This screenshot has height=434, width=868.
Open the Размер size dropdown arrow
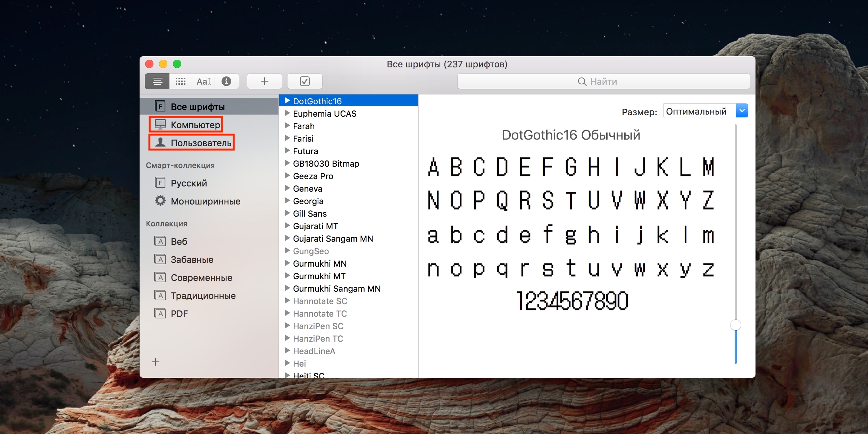click(742, 111)
